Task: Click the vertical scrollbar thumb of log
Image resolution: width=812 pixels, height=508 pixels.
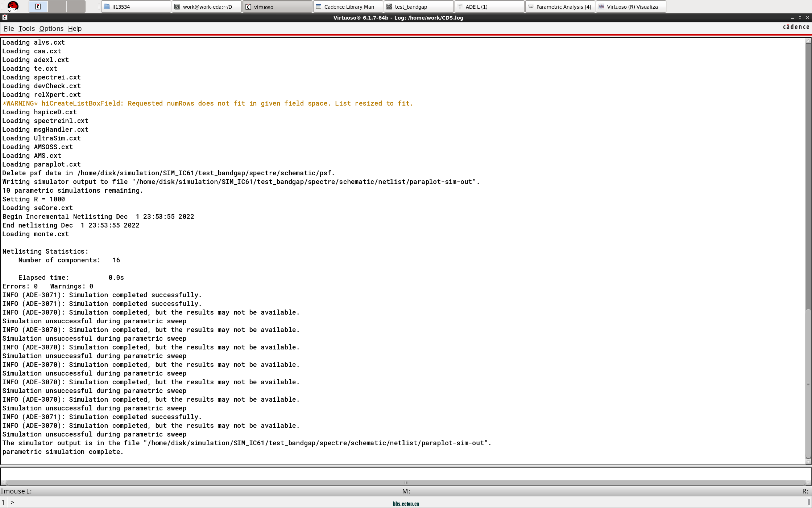Action: coord(808,383)
